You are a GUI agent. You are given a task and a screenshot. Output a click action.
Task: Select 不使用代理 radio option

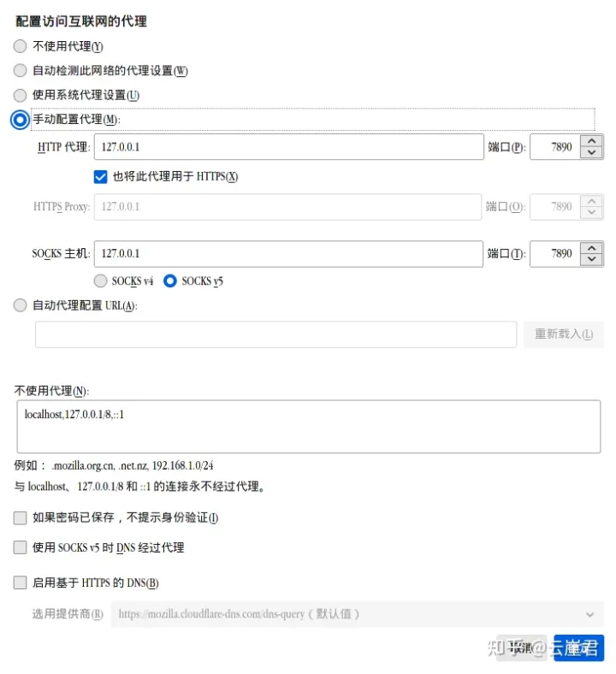click(21, 46)
